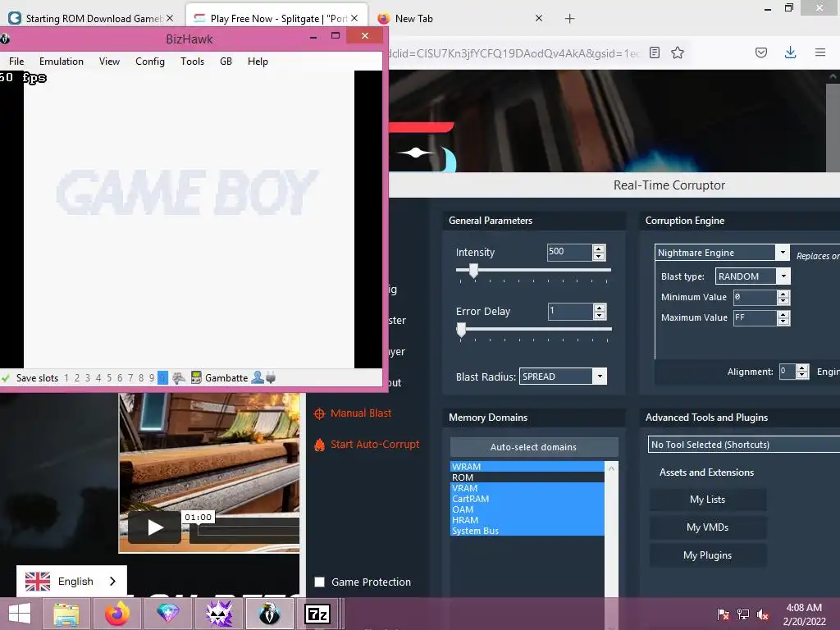Open the BizHawk Tools menu
This screenshot has width=840, height=630.
tap(192, 61)
